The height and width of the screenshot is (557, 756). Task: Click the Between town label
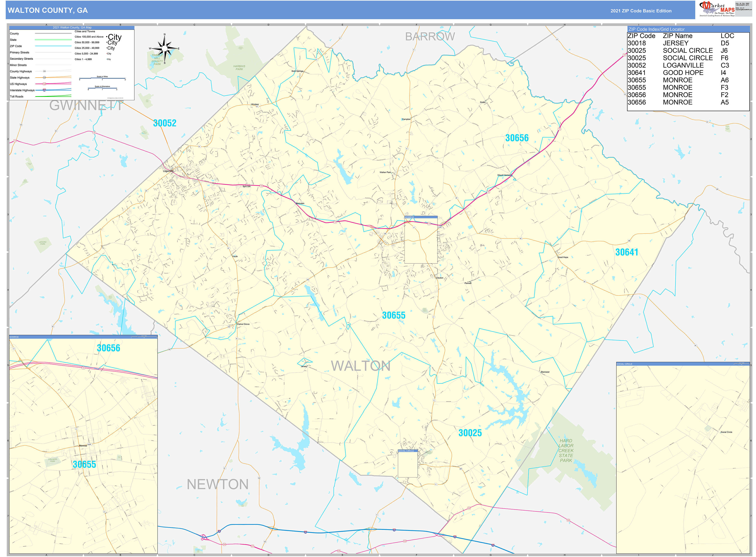300,203
